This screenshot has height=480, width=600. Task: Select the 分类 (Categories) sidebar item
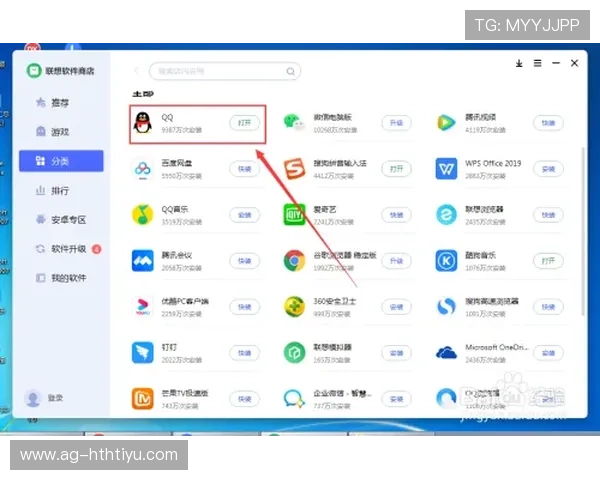coord(61,161)
